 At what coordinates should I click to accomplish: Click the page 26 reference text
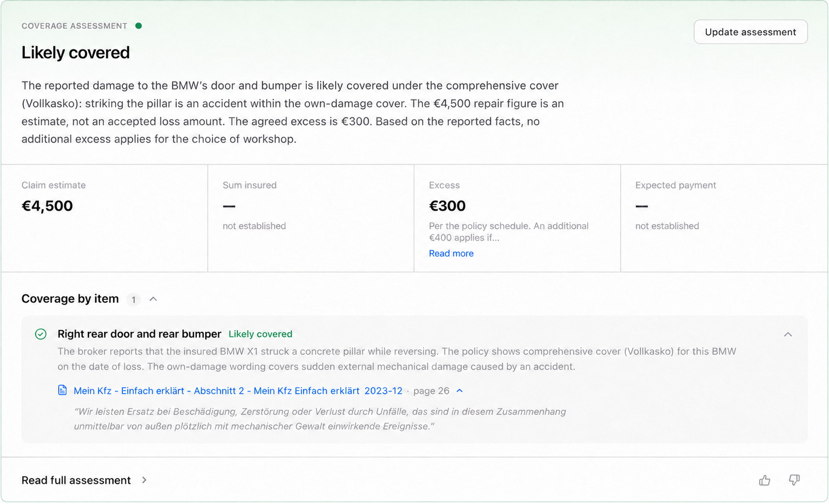point(432,391)
